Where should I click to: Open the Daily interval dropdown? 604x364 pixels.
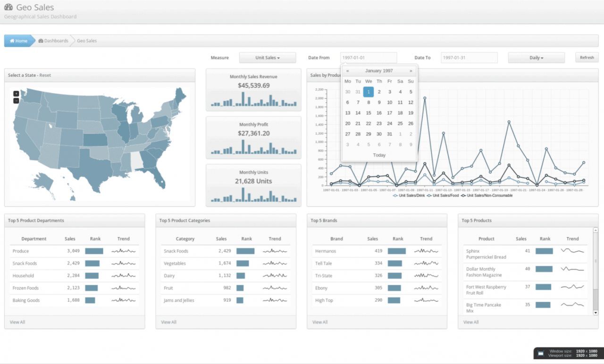click(x=536, y=58)
